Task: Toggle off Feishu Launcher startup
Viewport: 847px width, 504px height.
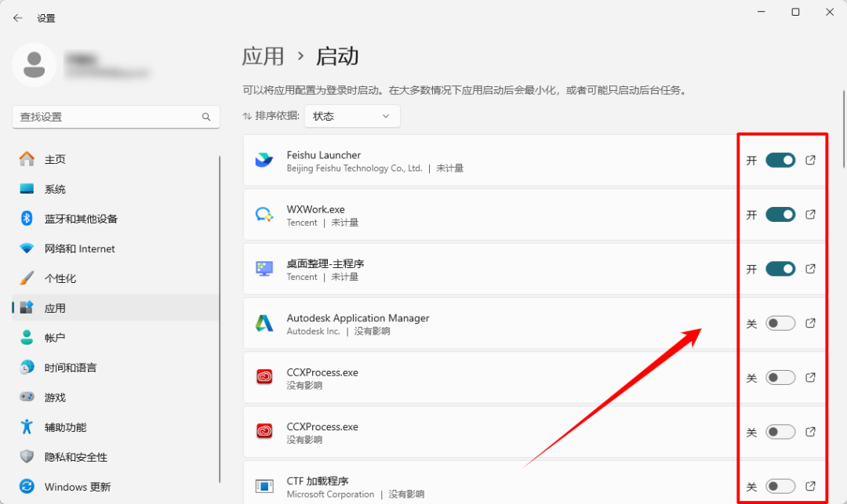Action: click(x=780, y=160)
